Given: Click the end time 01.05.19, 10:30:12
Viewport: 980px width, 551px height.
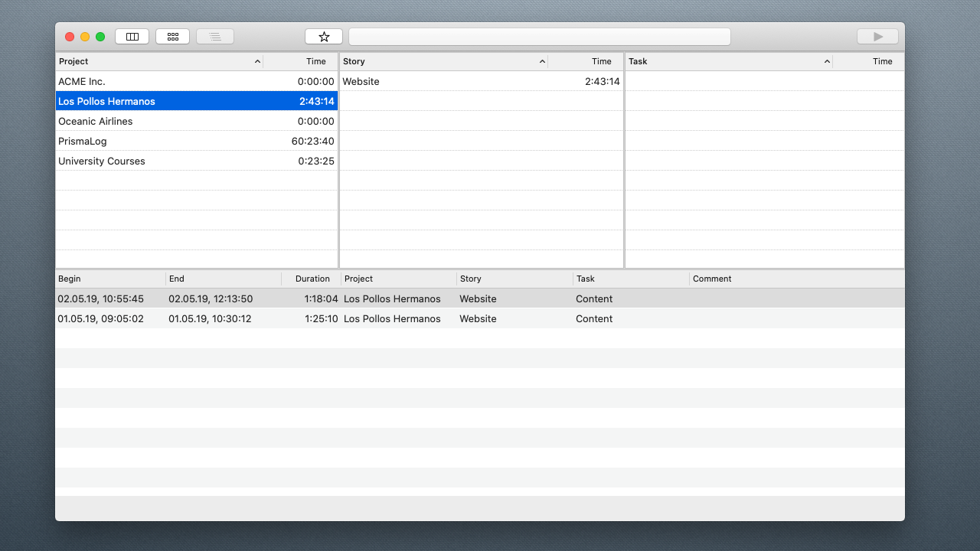Looking at the screenshot, I should 210,318.
